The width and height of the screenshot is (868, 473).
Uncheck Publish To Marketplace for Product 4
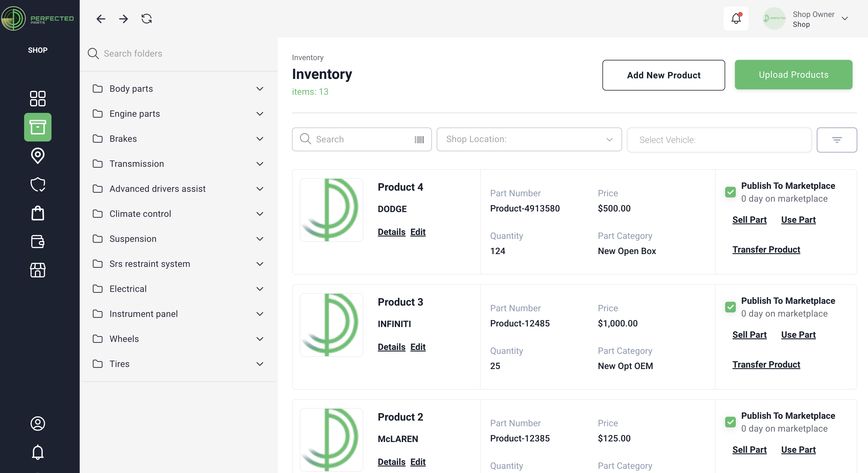730,192
